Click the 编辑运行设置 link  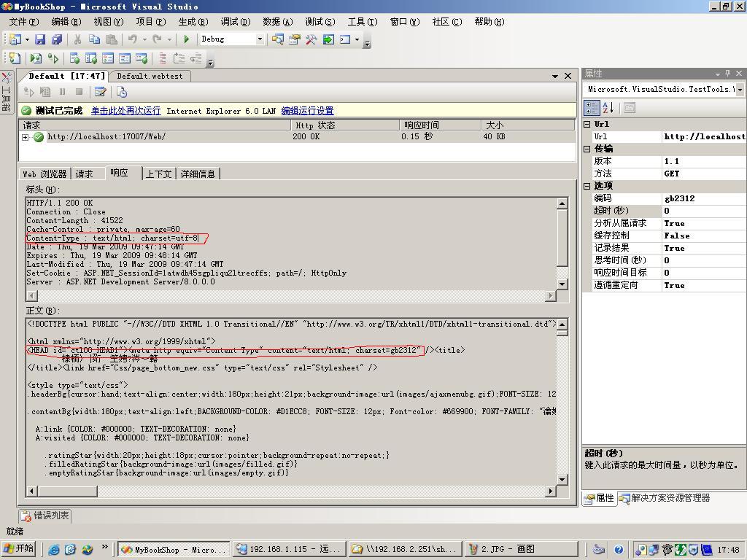pyautogui.click(x=307, y=111)
